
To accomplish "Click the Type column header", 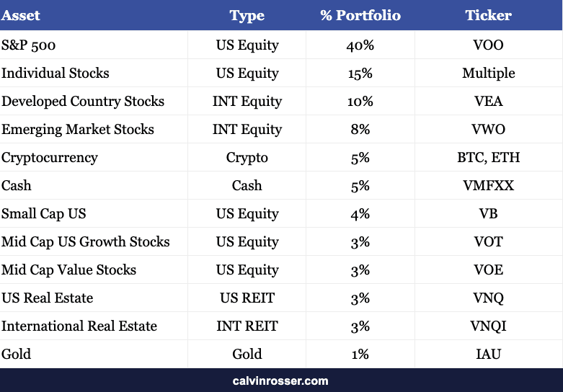I will tap(247, 15).
